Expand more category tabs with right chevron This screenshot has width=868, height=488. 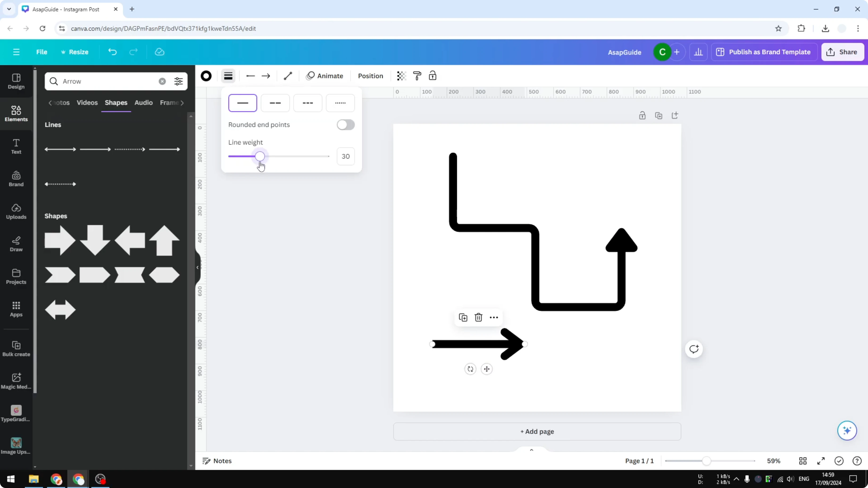click(x=182, y=103)
